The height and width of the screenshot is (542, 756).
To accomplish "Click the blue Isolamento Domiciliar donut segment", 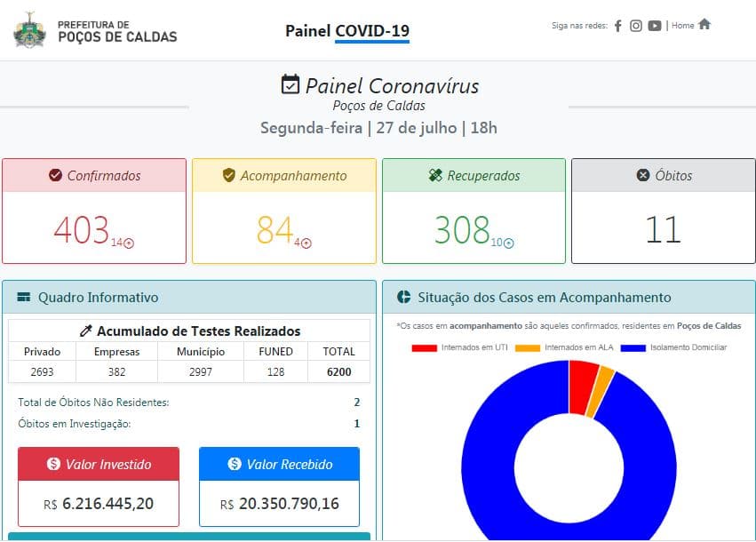I will (x=488, y=467).
